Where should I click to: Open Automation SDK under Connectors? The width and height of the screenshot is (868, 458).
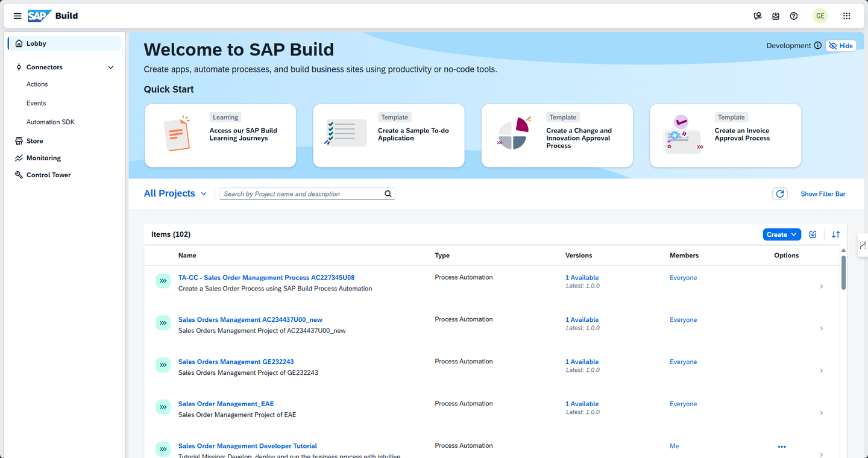(51, 122)
